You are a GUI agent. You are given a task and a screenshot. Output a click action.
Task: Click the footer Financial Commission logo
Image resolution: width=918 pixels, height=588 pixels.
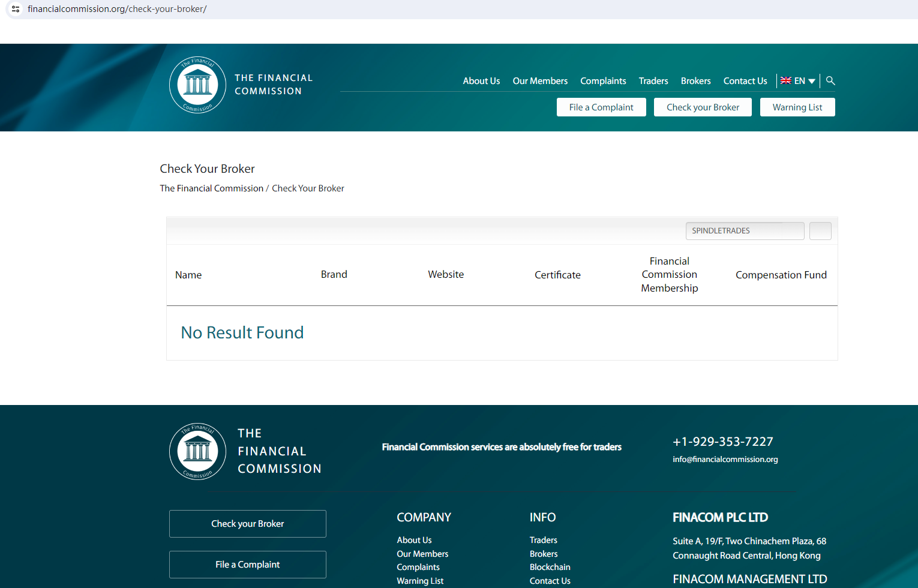point(197,451)
